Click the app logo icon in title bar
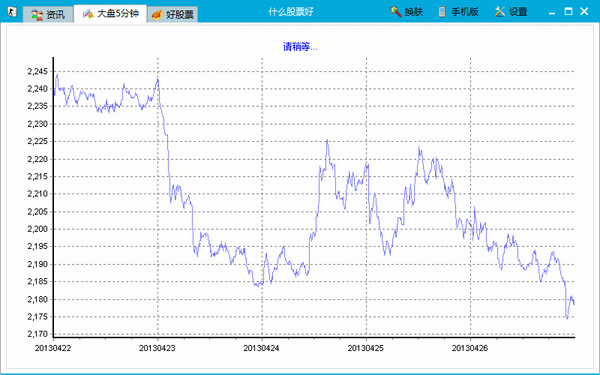 13,13
